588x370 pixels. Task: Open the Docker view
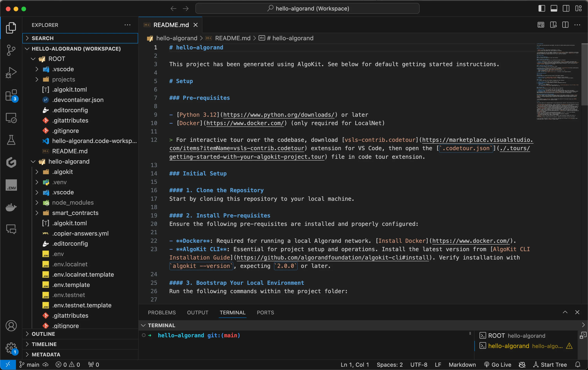pos(11,207)
